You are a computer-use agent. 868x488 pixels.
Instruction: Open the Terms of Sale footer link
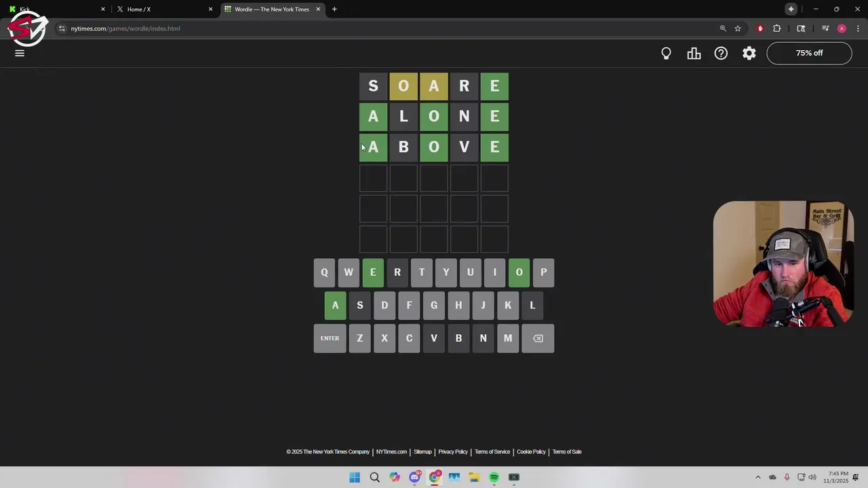point(567,452)
